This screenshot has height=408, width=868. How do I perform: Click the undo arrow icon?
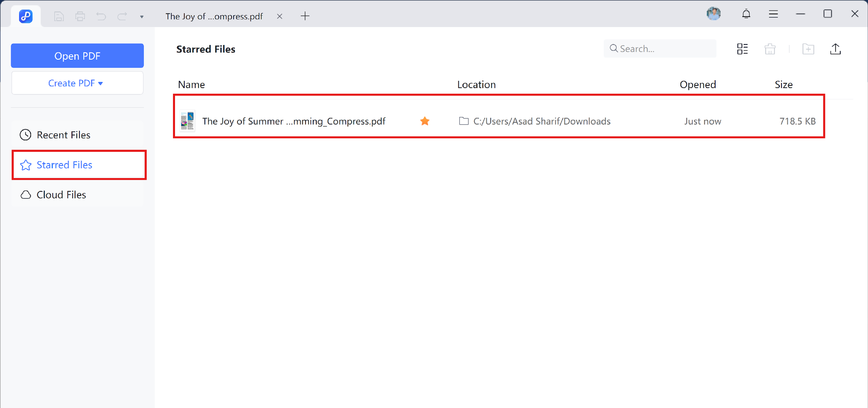(101, 16)
